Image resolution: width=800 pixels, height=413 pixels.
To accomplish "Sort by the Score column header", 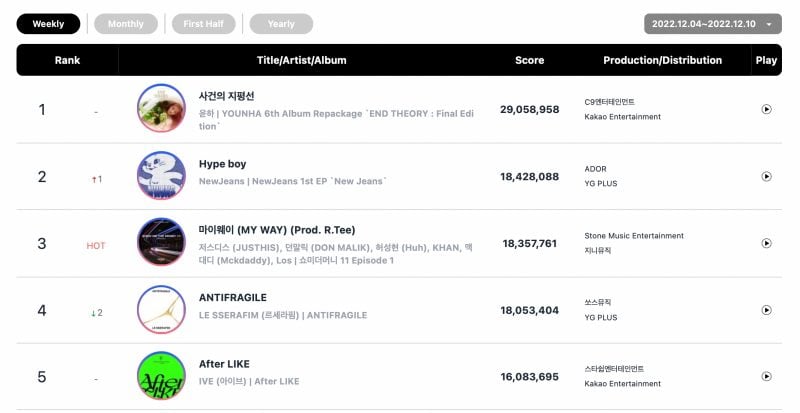I will pyautogui.click(x=529, y=60).
